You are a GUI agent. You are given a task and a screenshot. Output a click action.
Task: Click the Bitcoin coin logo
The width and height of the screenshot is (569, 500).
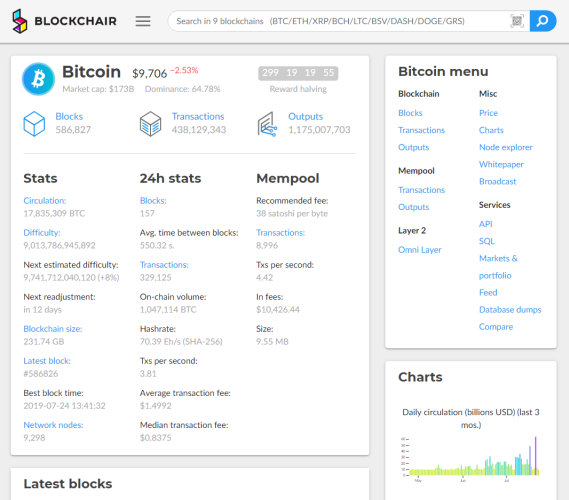(38, 79)
